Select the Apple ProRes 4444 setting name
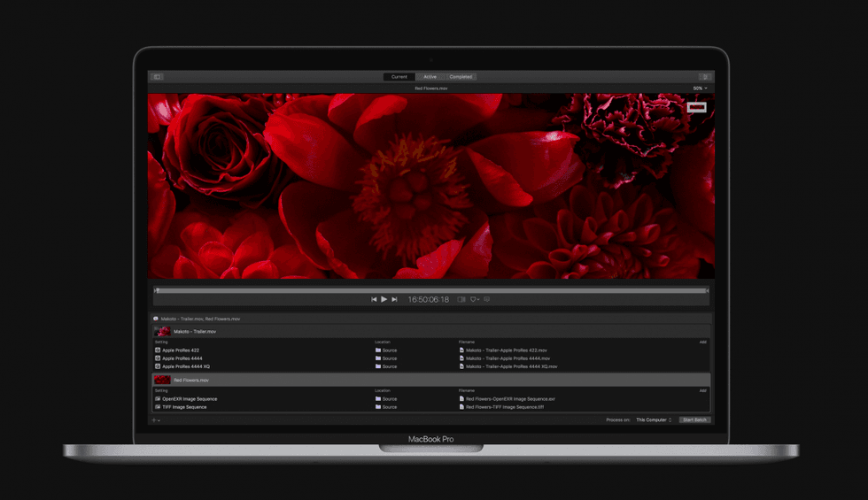 click(x=182, y=358)
